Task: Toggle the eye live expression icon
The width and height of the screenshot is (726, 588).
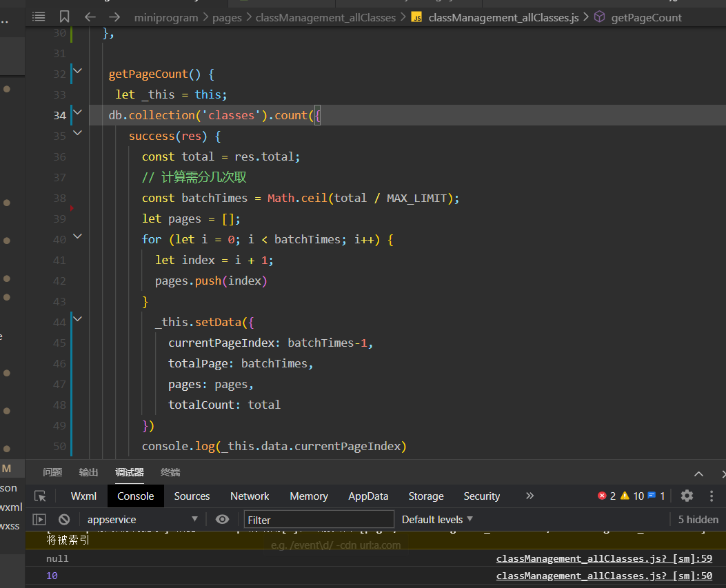Action: pos(222,519)
